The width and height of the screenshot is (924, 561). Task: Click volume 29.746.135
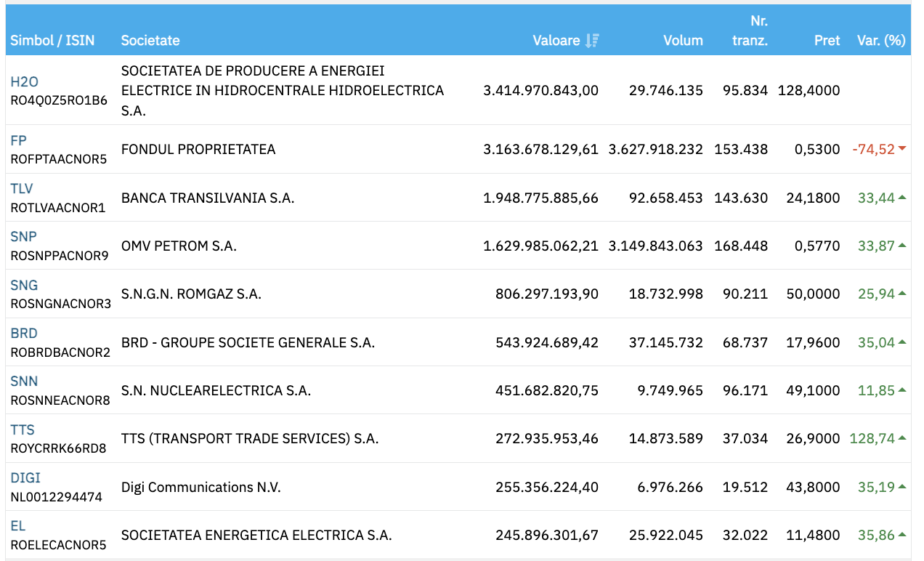(x=666, y=90)
